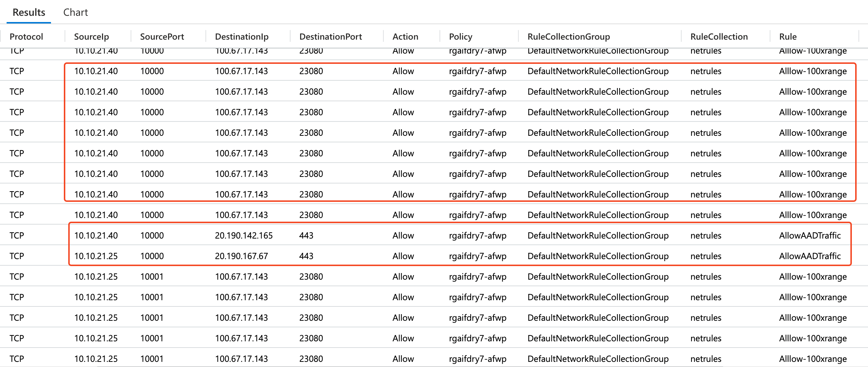Click the Policy column header
The height and width of the screenshot is (367, 868).
click(460, 37)
